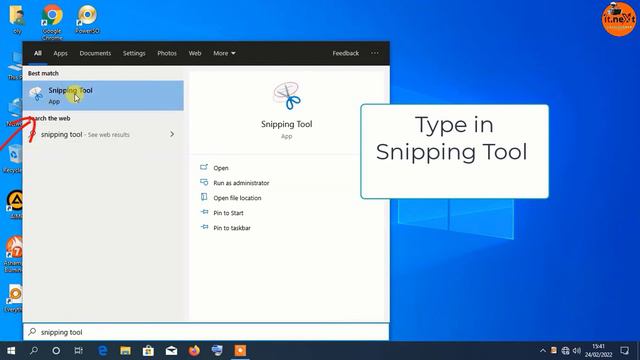The image size is (640, 360).
Task: Open the three-dot options menu
Action: coord(375,53)
